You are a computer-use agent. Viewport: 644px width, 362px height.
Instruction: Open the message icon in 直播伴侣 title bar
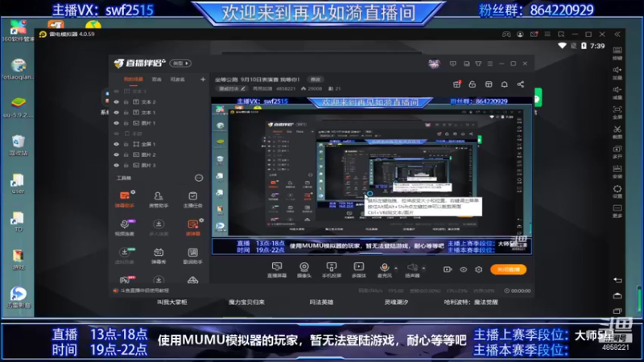pos(453,64)
